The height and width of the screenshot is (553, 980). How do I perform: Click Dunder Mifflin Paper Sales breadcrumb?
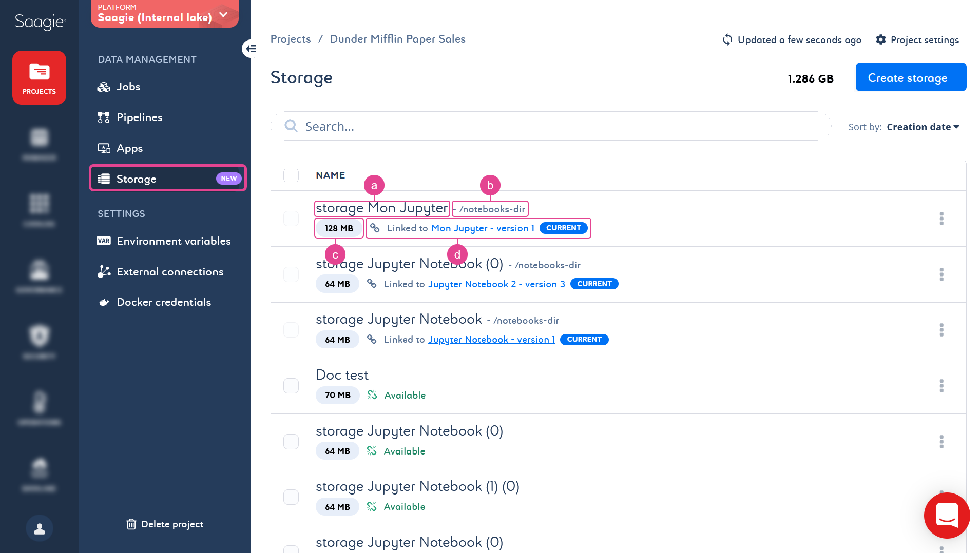(397, 39)
